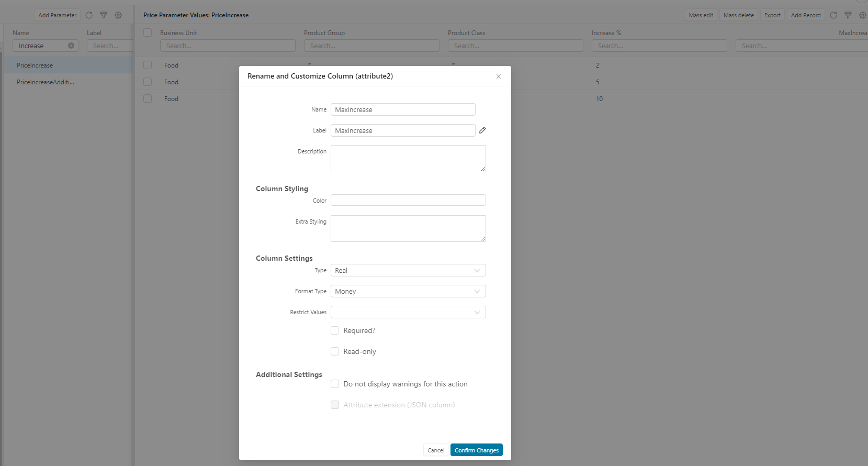The height and width of the screenshot is (466, 868).
Task: Check Do not display warnings option
Action: pos(335,384)
